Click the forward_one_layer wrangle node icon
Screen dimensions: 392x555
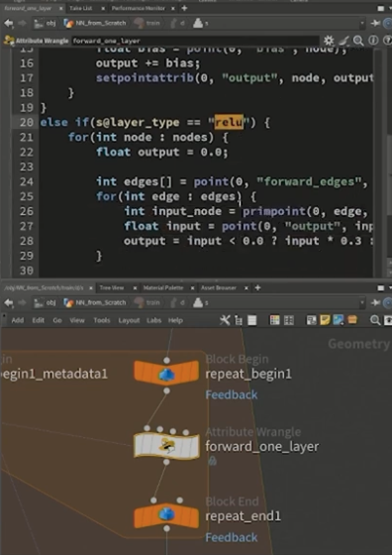(x=166, y=446)
